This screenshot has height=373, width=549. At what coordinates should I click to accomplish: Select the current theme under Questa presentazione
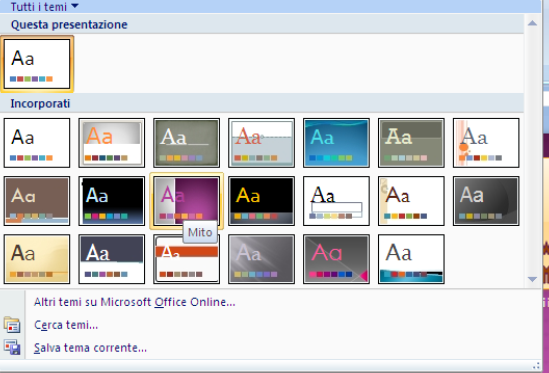click(37, 64)
